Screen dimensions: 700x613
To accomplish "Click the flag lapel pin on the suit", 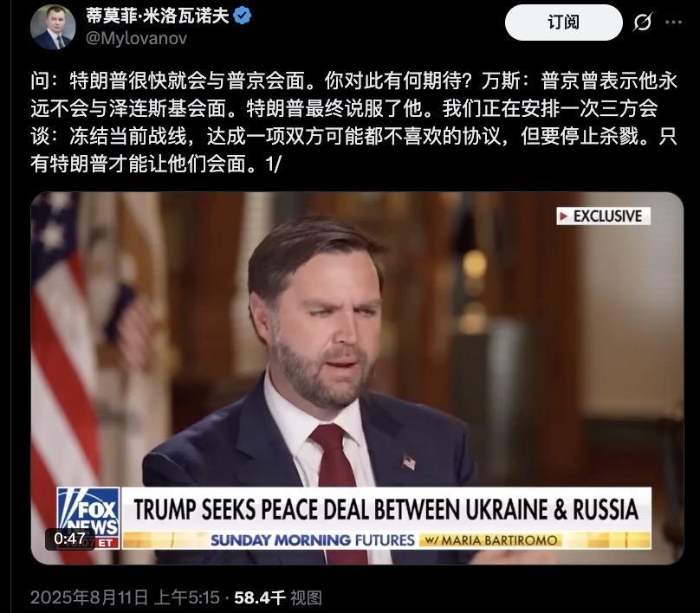I will coord(409,461).
